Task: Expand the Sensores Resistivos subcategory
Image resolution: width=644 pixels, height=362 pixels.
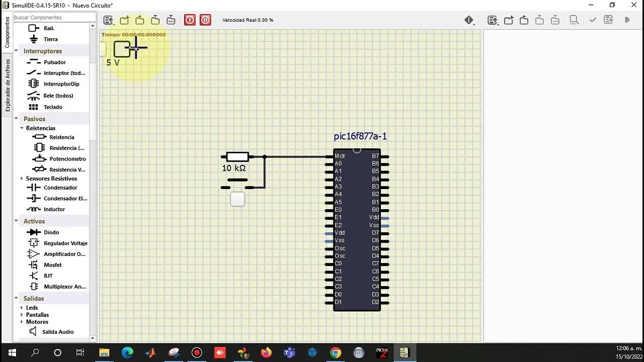Action: (22, 178)
